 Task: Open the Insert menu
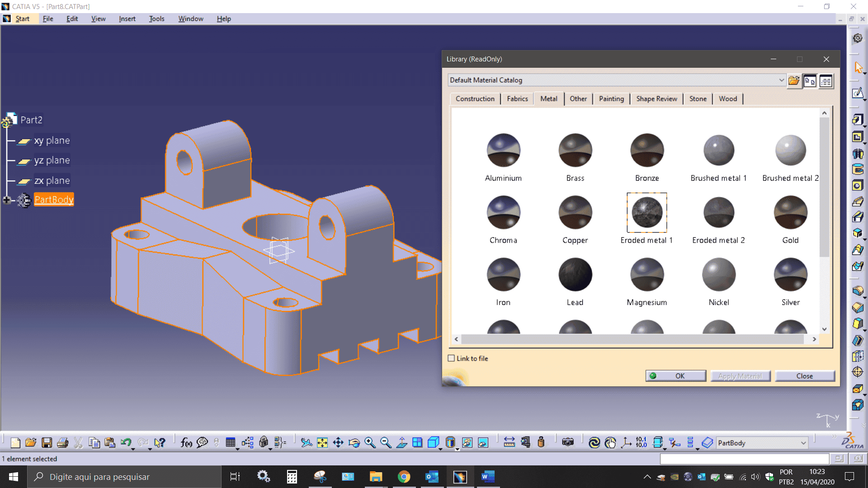127,19
